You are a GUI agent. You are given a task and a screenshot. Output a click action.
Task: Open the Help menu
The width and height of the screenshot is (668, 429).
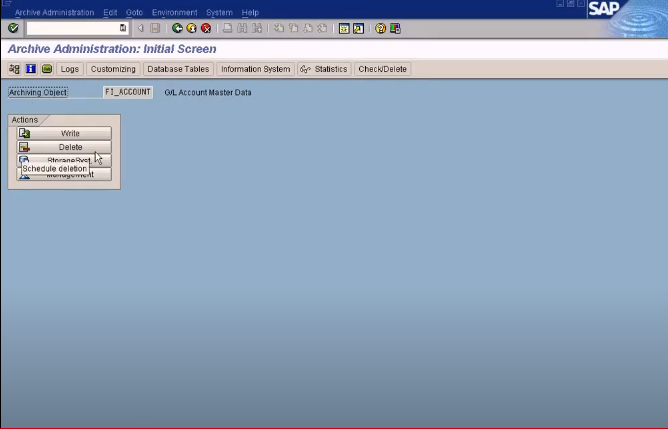(250, 12)
